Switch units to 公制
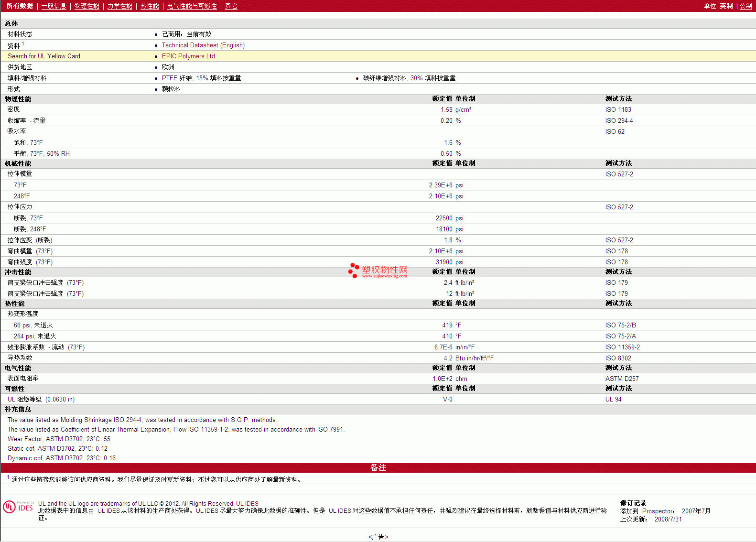This screenshot has width=756, height=542. [745, 6]
